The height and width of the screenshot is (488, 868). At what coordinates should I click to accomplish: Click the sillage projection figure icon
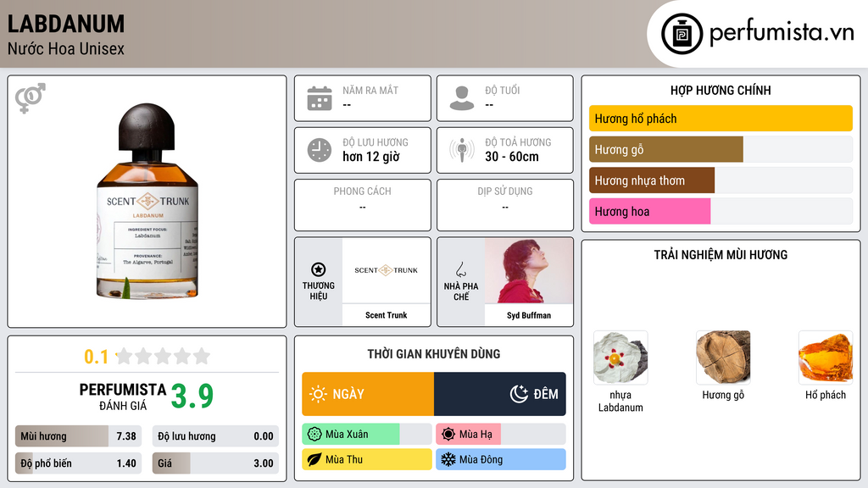click(x=462, y=150)
